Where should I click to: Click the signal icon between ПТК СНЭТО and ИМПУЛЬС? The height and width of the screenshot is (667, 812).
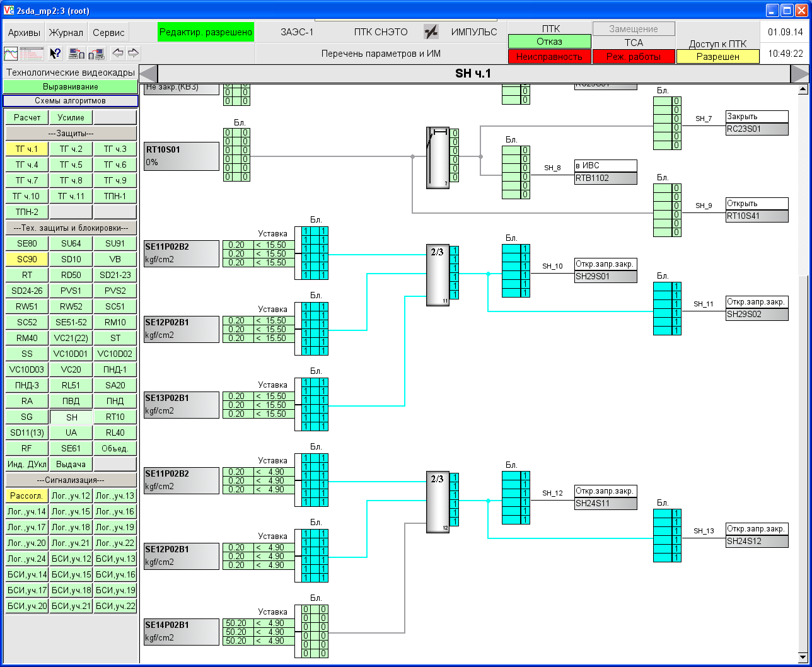coord(431,32)
